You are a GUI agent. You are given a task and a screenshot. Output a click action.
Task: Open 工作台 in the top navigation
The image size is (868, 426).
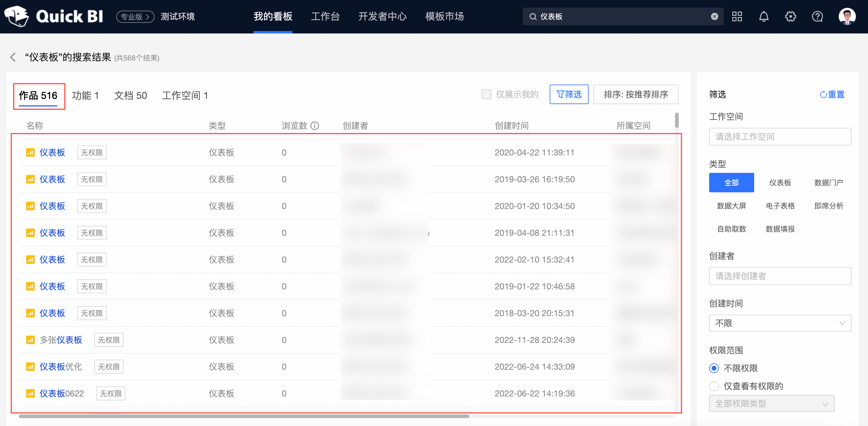pyautogui.click(x=325, y=16)
